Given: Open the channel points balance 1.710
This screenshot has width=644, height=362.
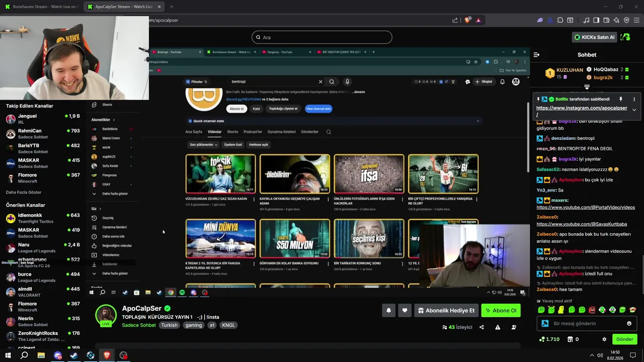Looking at the screenshot, I should pos(549,339).
